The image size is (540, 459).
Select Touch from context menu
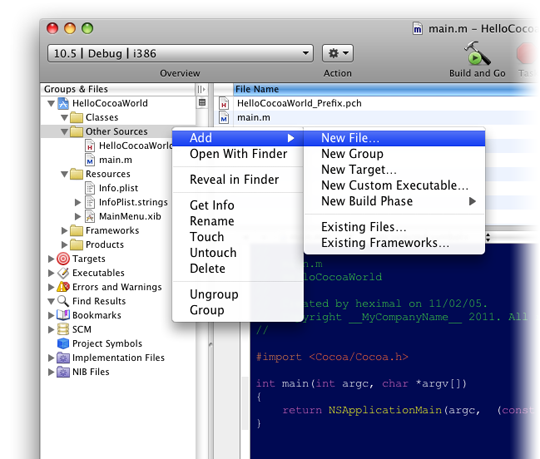coord(238,237)
